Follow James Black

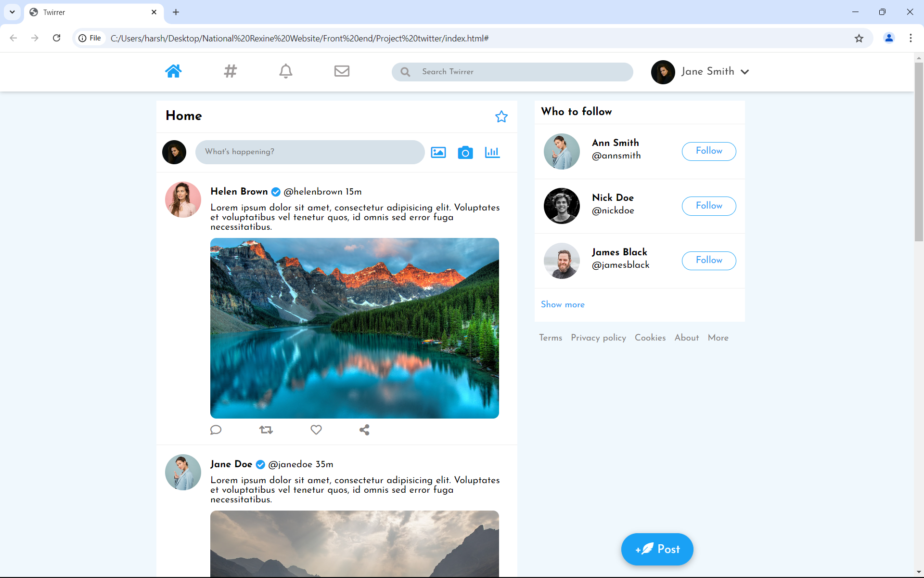click(709, 261)
